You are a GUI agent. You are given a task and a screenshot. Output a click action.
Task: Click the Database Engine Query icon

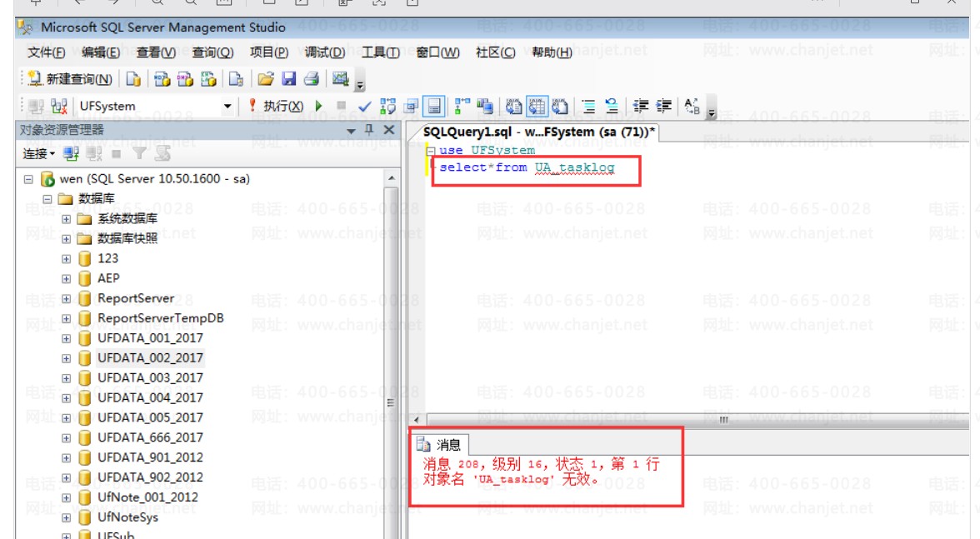(133, 78)
